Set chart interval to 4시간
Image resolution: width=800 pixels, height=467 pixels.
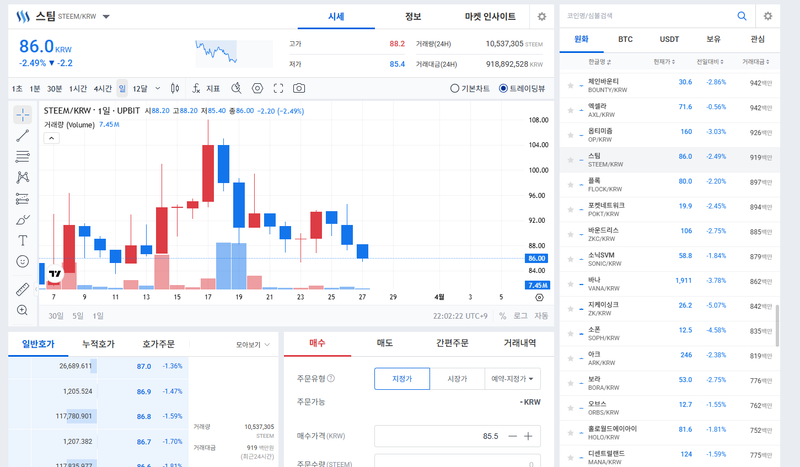click(x=102, y=88)
